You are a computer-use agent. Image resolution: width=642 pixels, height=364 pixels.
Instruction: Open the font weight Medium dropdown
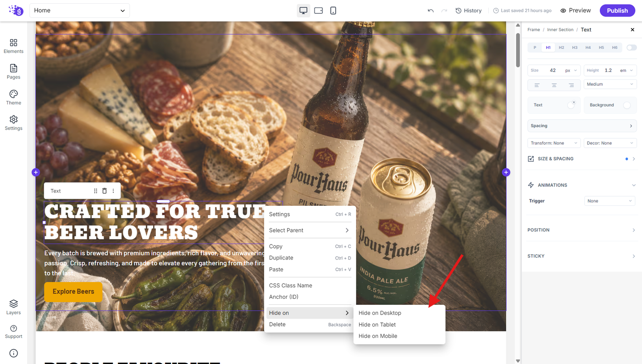(610, 84)
